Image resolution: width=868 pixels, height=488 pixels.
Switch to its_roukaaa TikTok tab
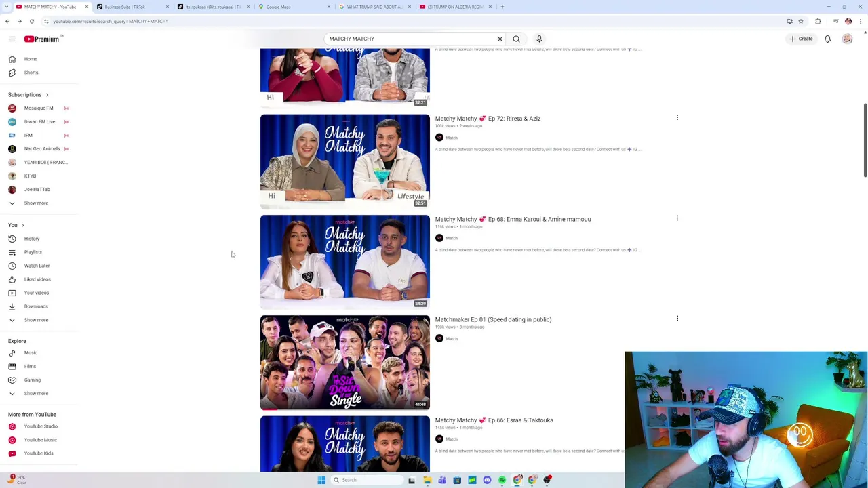(213, 7)
